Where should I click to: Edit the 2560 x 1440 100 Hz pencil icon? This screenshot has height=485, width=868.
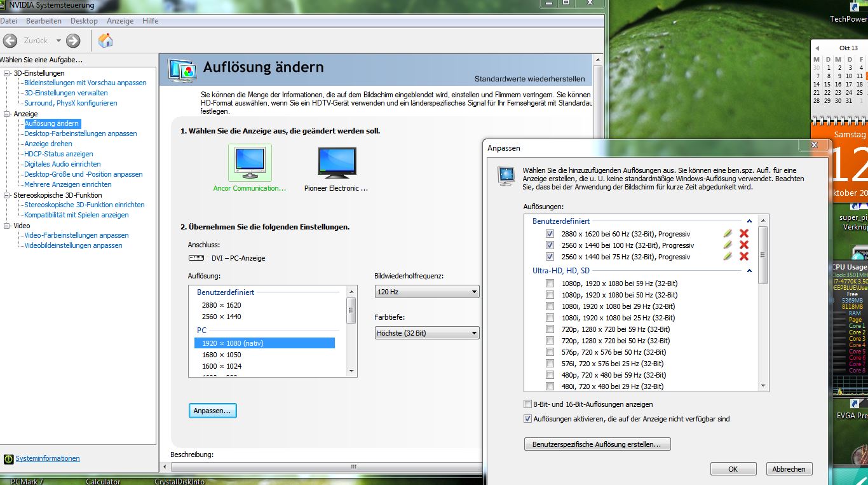728,245
